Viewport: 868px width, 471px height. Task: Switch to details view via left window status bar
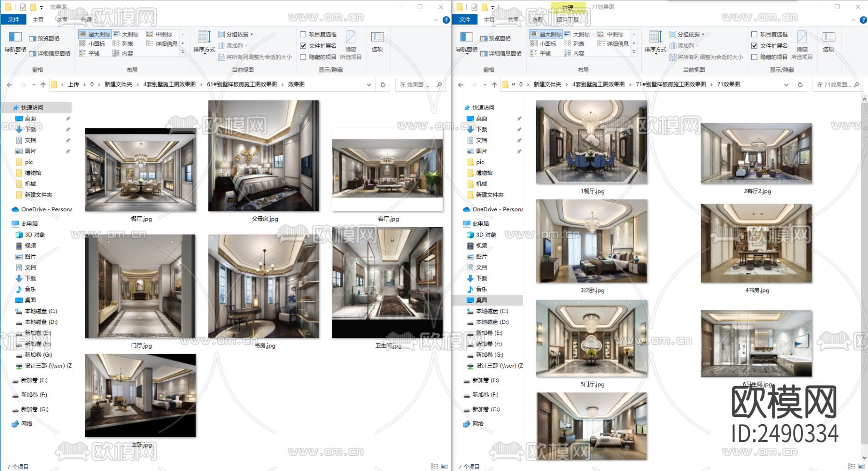click(434, 467)
